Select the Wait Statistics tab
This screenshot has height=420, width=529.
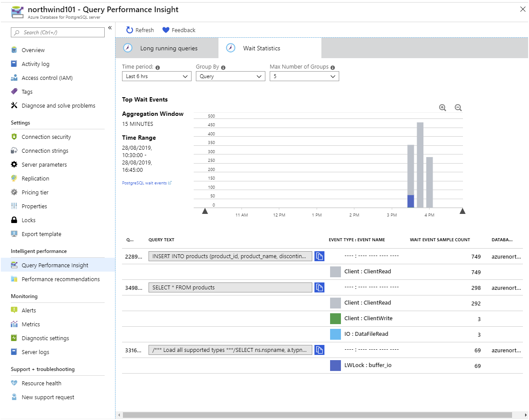click(270, 48)
